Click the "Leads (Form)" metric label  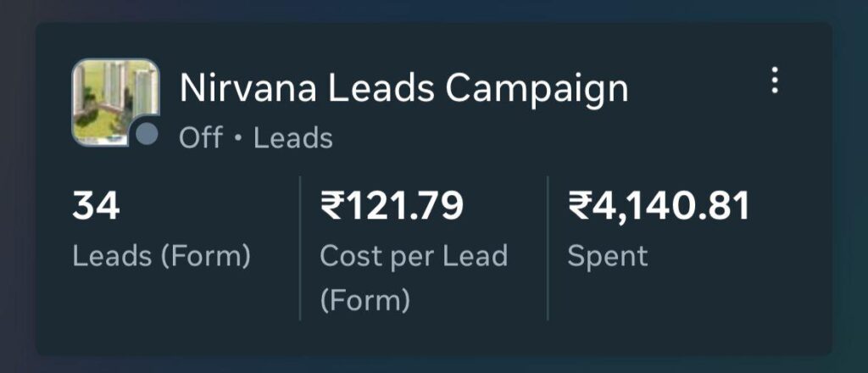point(162,255)
